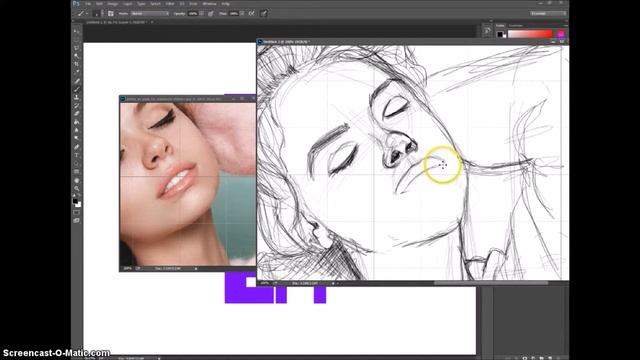The image size is (640, 360).
Task: Open the Flow slider dropdown arrow
Action: tap(242, 13)
